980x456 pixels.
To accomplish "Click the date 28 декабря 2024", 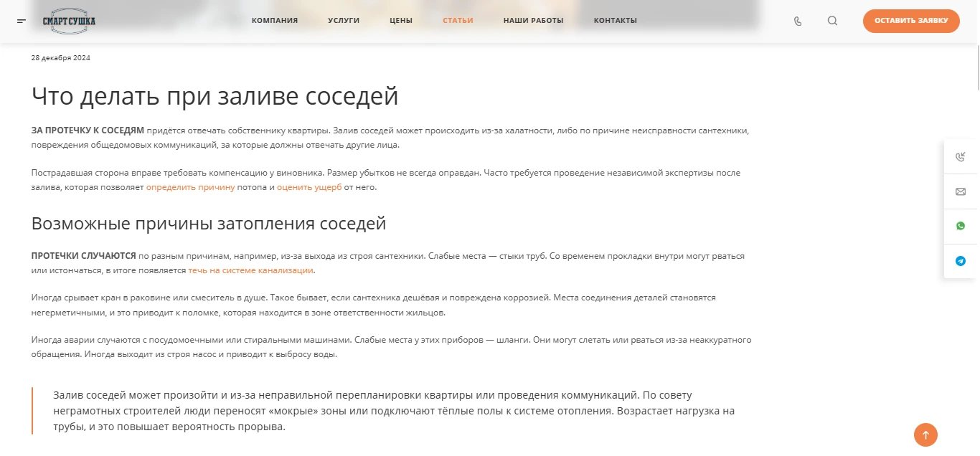I will pos(61,58).
